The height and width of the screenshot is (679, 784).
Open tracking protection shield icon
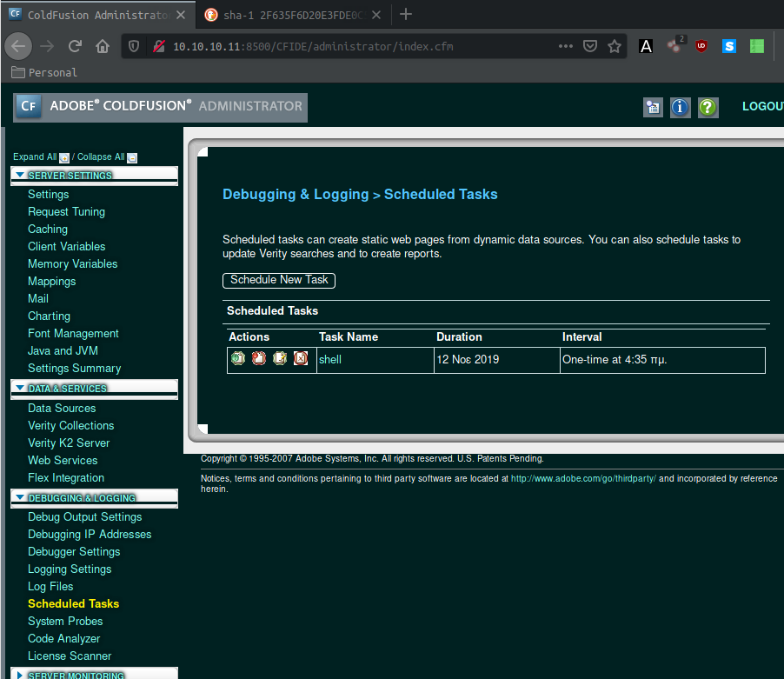coord(134,46)
